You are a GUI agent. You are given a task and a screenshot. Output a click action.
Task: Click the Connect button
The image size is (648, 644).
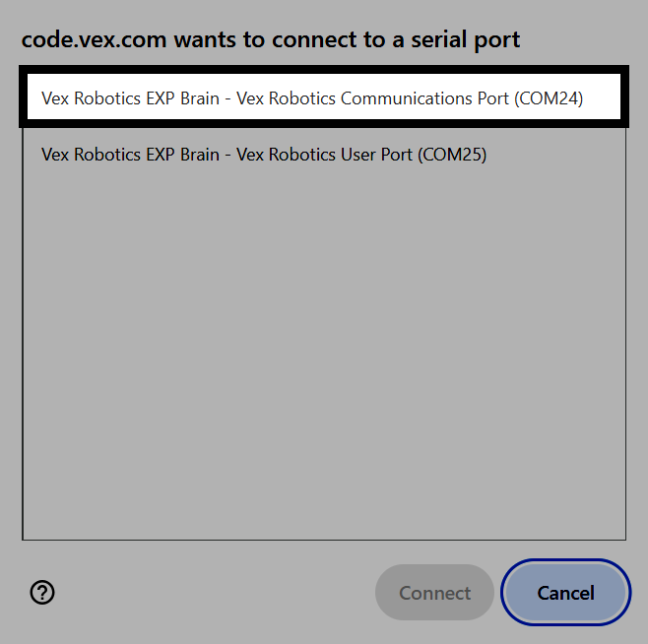pos(434,593)
